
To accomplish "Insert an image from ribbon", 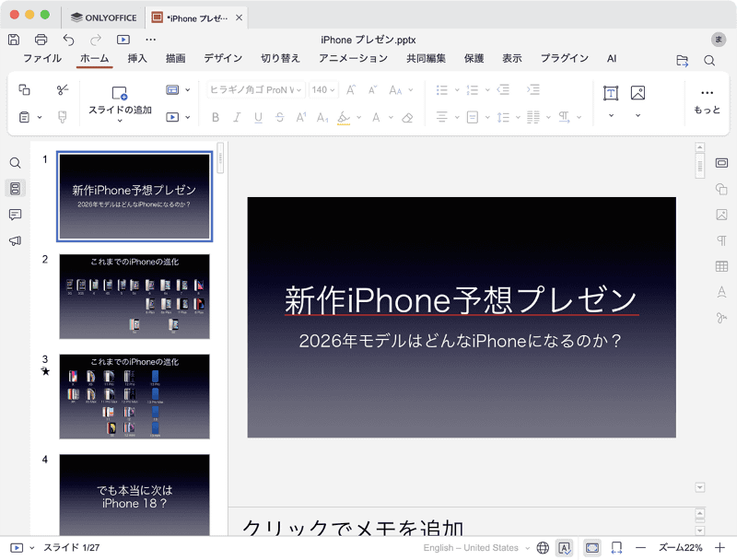I will coord(638,93).
